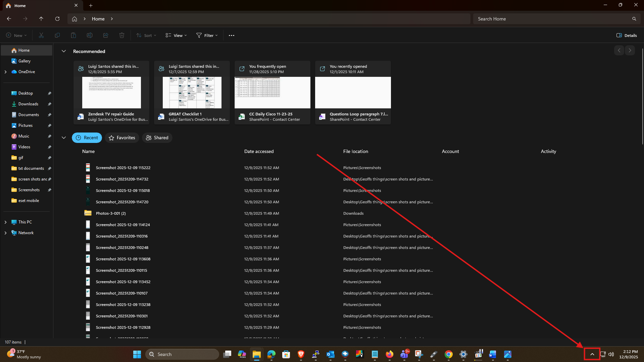Open the Zendesk TV repair Guide thumbnail

pos(111,93)
